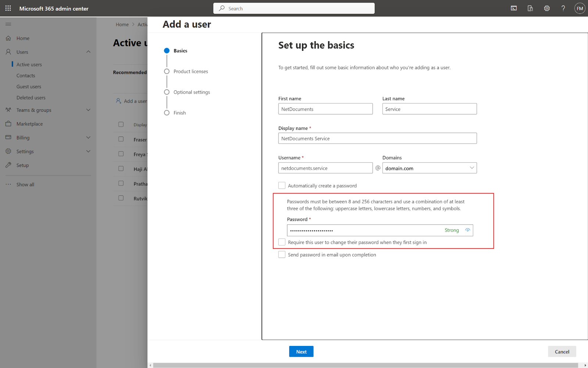Image resolution: width=588 pixels, height=368 pixels.
Task: Click the scrollbar left arrow
Action: [x=150, y=365]
